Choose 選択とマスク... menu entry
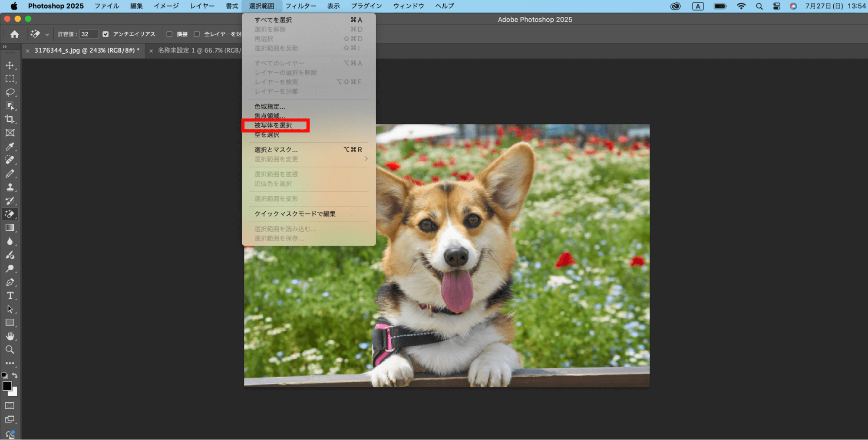 point(308,150)
